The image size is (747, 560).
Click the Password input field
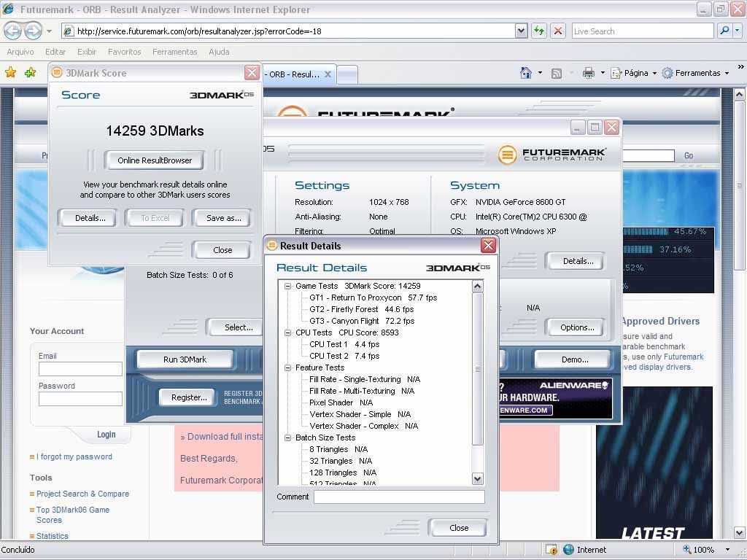tap(80, 399)
